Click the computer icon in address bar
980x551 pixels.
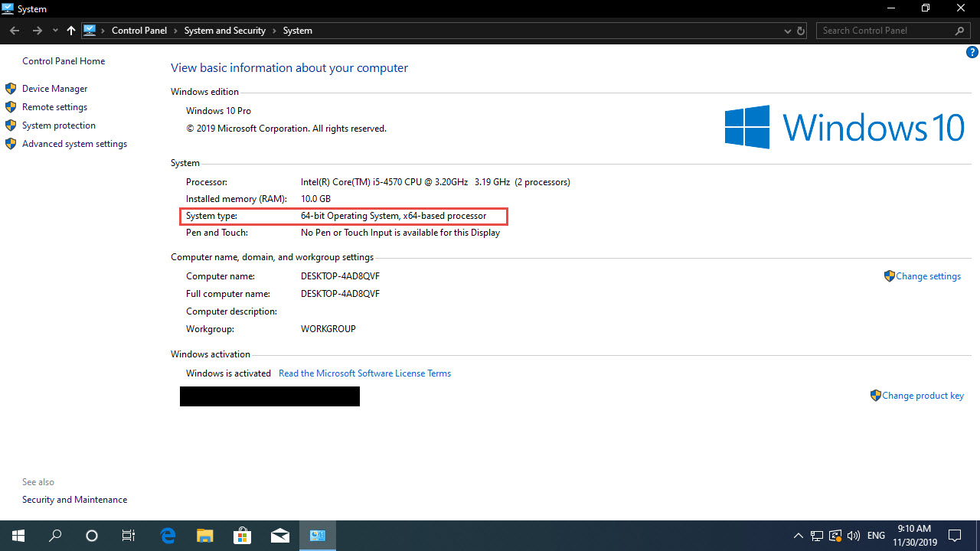coord(90,31)
